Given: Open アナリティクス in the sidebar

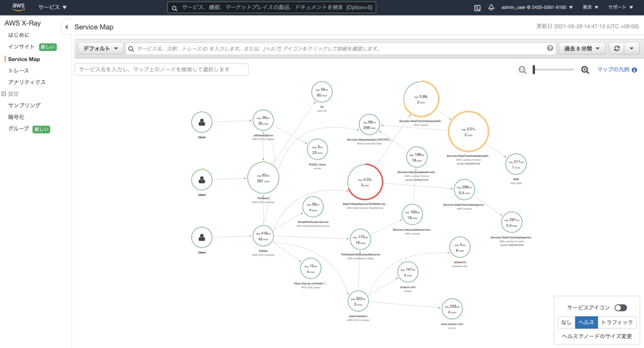Looking at the screenshot, I should (x=27, y=82).
